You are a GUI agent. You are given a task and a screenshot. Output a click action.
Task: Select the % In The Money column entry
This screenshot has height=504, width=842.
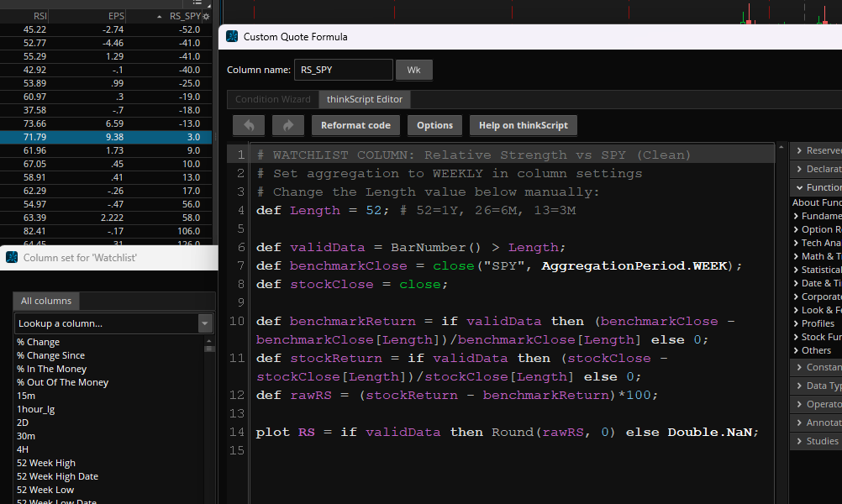(x=51, y=369)
